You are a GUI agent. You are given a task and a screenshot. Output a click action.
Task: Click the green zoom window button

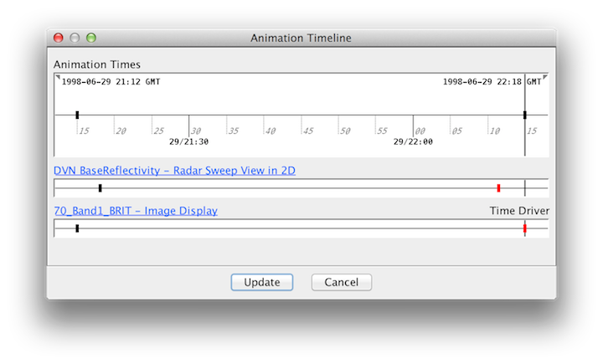(91, 38)
